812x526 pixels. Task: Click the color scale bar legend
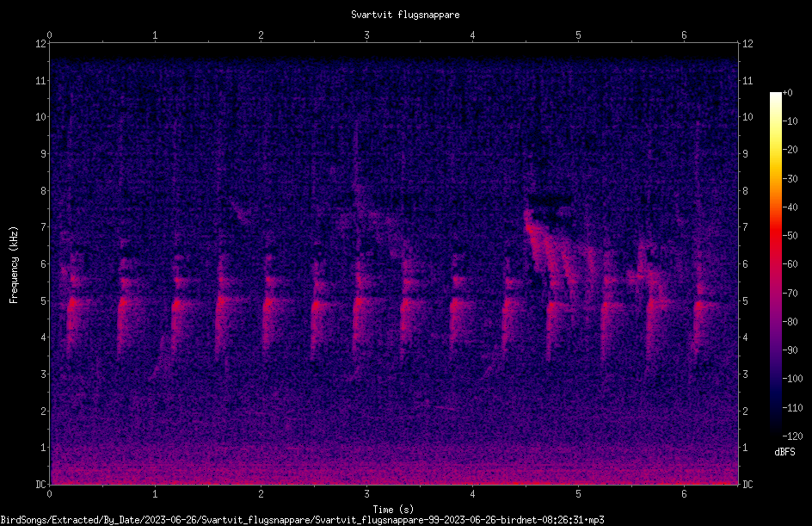(x=775, y=264)
